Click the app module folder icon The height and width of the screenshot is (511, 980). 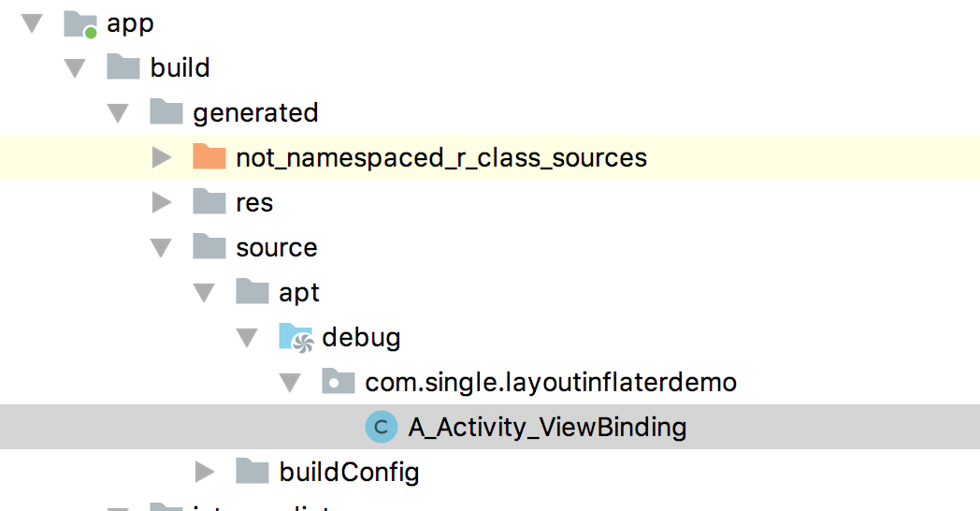tap(80, 23)
